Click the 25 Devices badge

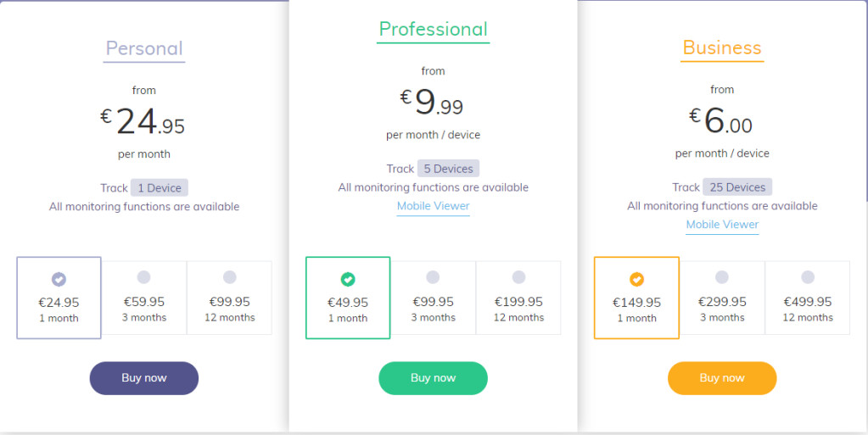[x=737, y=187]
